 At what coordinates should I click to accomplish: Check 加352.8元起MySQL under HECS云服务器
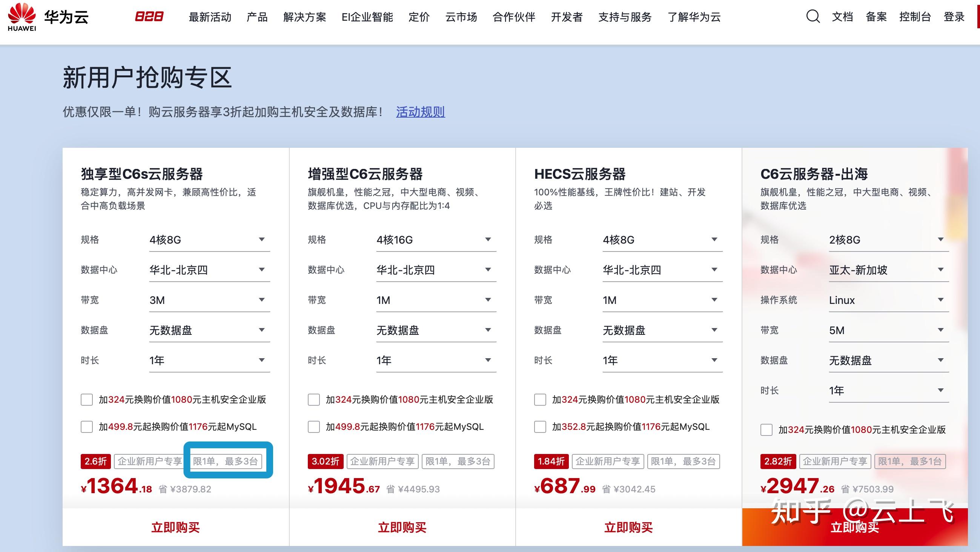click(540, 426)
